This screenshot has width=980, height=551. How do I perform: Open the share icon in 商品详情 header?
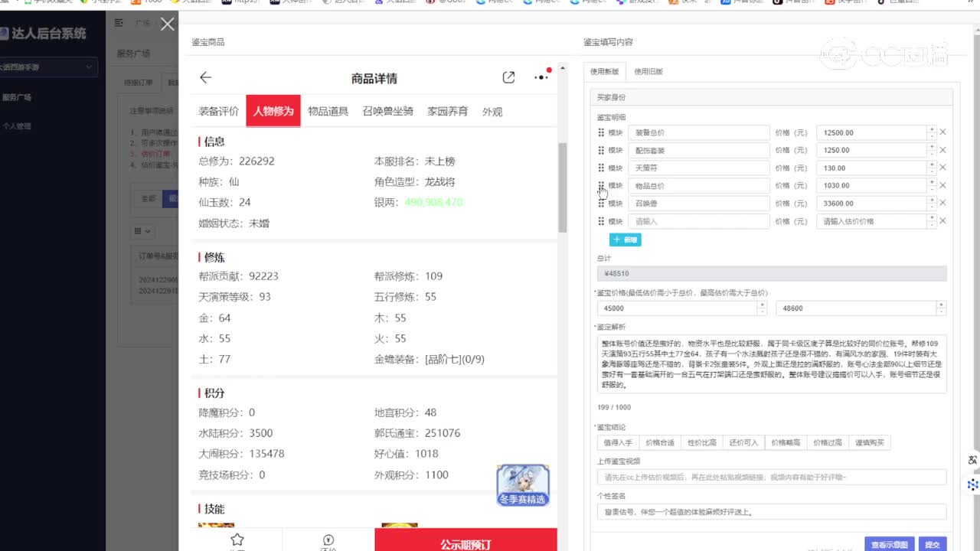click(508, 77)
